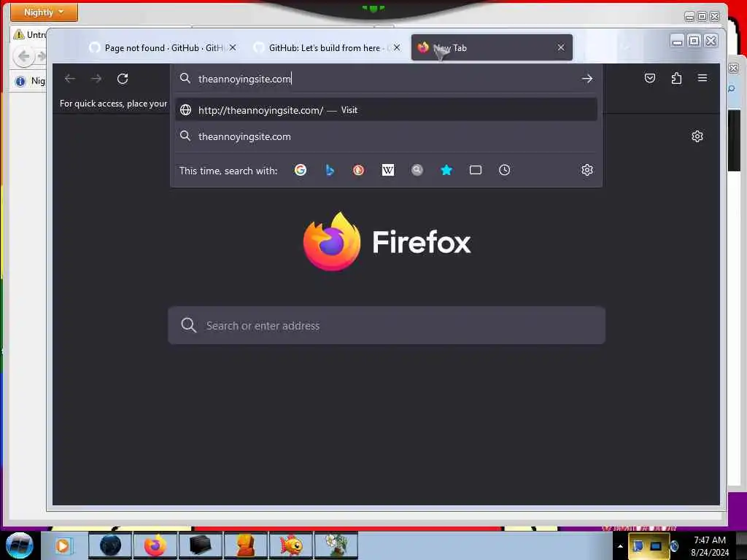Click the Firefox logo on new tab page
This screenshot has width=747, height=560.
(332, 241)
